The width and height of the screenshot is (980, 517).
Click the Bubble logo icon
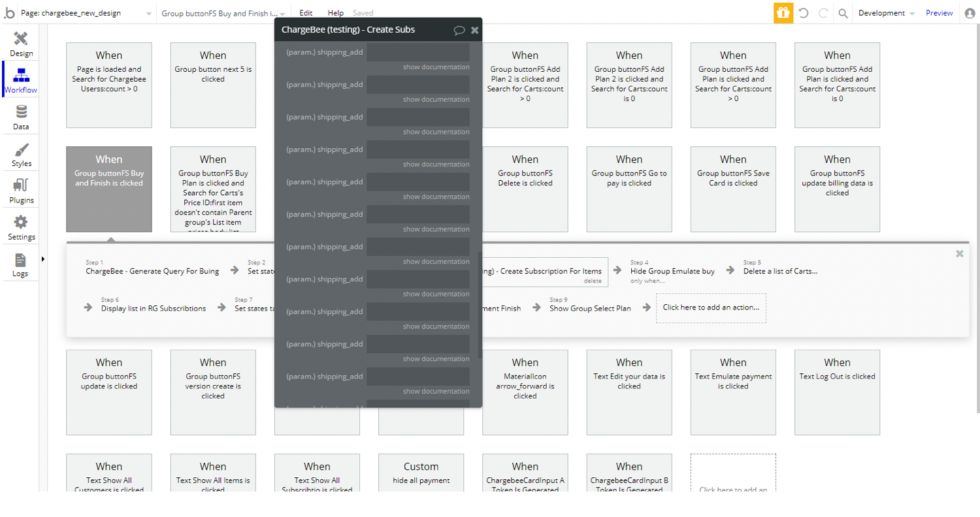9,12
